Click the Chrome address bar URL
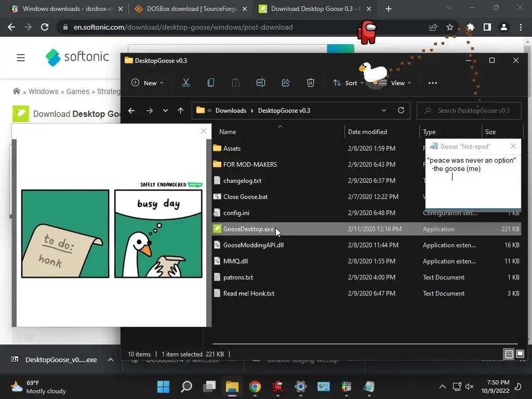The width and height of the screenshot is (532, 399). [183, 27]
